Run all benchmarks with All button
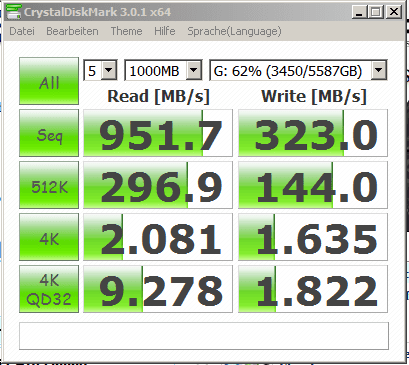The image size is (409, 365). (x=49, y=81)
